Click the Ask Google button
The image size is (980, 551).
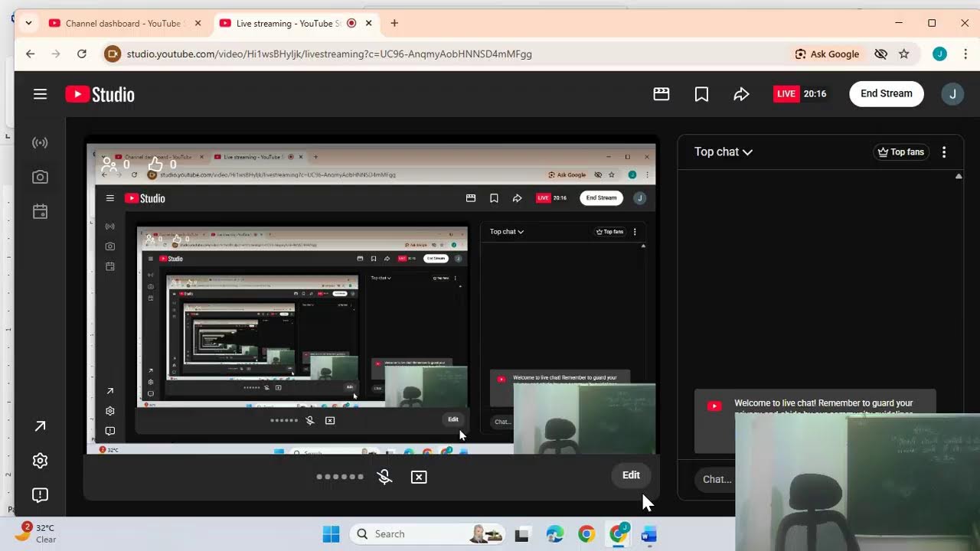[827, 54]
